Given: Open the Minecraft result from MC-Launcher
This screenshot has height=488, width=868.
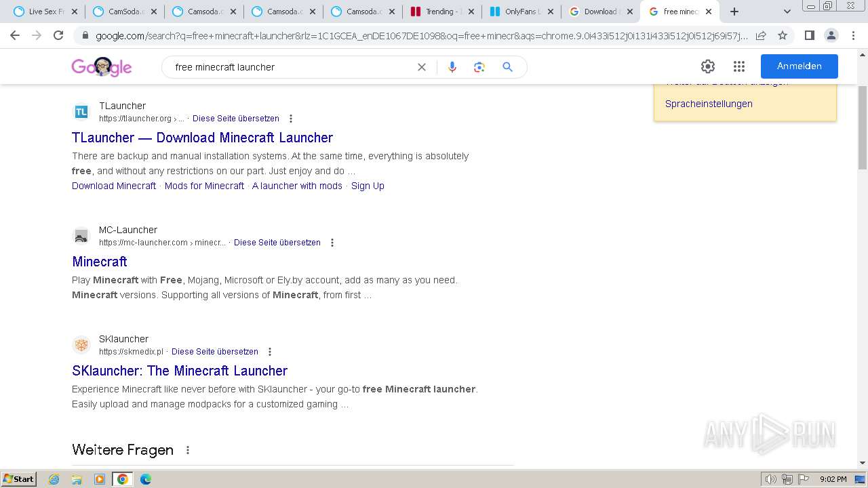Looking at the screenshot, I should point(100,262).
